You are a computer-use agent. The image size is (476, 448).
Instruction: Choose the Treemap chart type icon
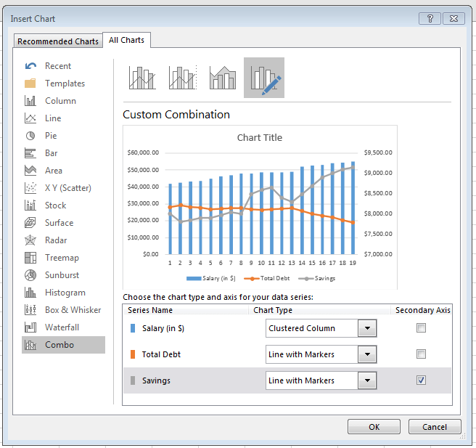click(30, 258)
